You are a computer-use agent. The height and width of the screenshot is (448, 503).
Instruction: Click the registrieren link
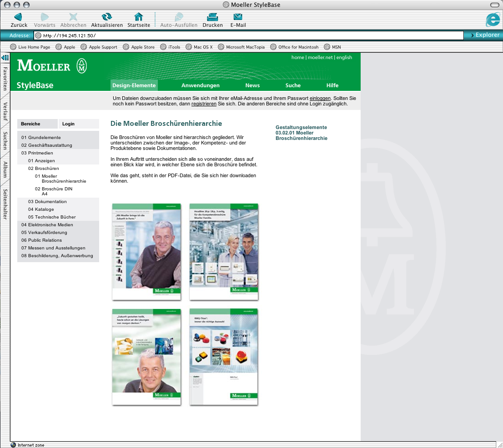(204, 104)
